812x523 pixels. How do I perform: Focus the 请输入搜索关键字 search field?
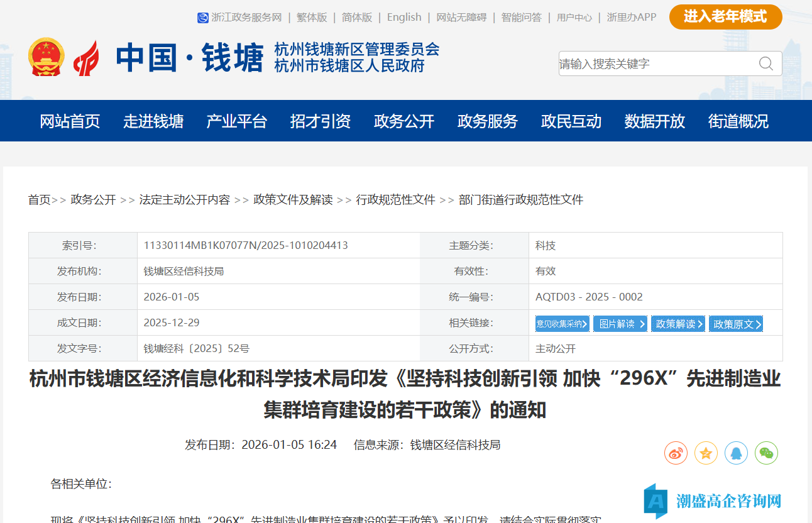[x=657, y=63]
